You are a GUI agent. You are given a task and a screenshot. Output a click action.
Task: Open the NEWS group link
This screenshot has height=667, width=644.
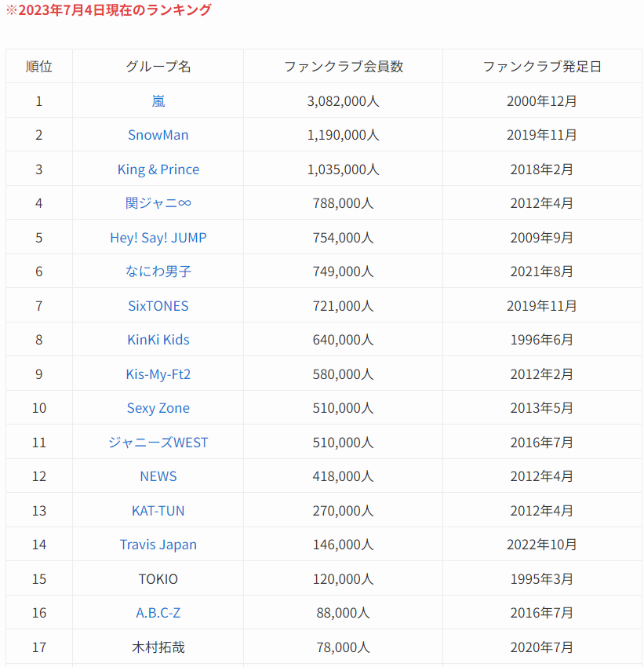pyautogui.click(x=158, y=476)
